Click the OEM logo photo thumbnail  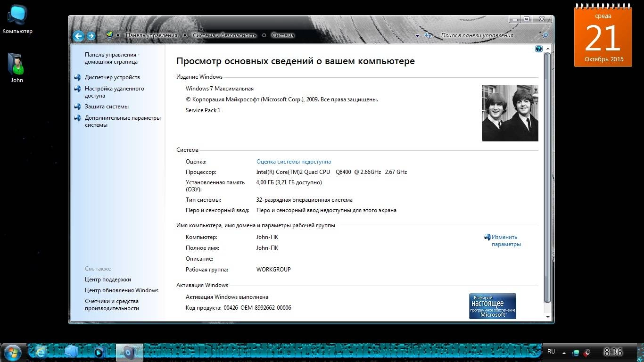(510, 113)
